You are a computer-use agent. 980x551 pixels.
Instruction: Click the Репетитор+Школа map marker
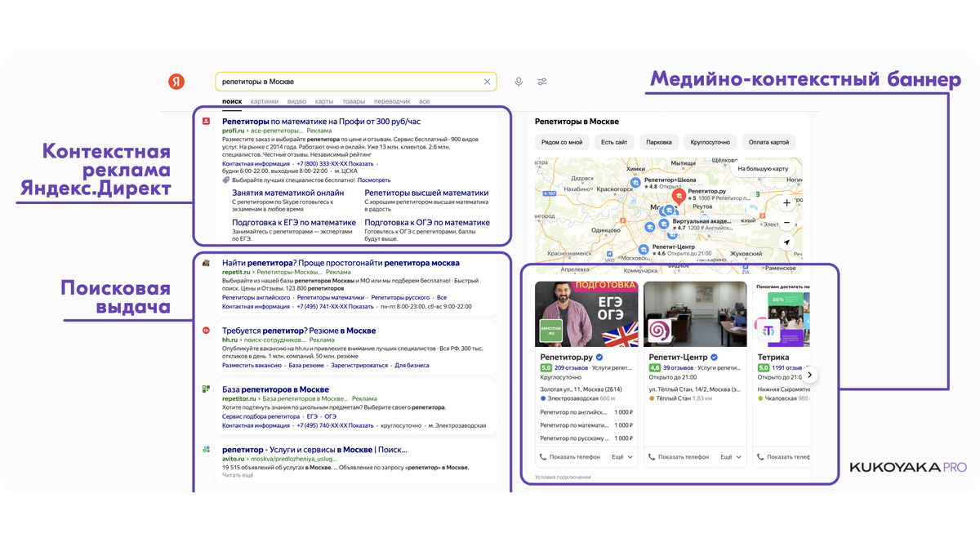[636, 184]
